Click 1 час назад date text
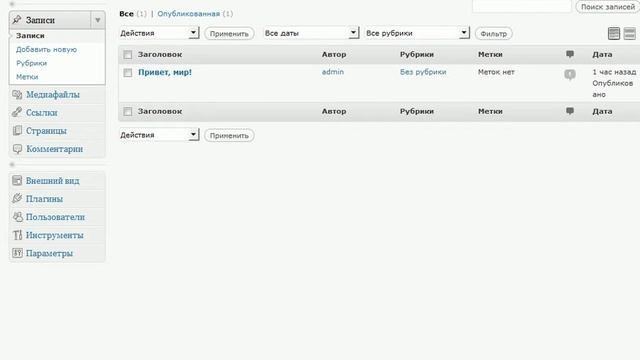The height and width of the screenshot is (360, 640). point(614,72)
